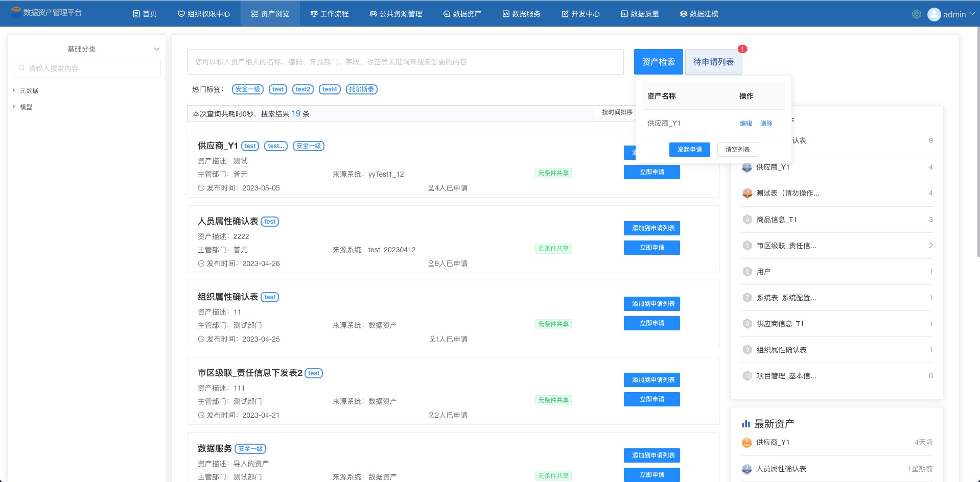This screenshot has width=980, height=482.
Task: Click rank 4 icon beside 商品信息_T1
Action: coord(747,220)
